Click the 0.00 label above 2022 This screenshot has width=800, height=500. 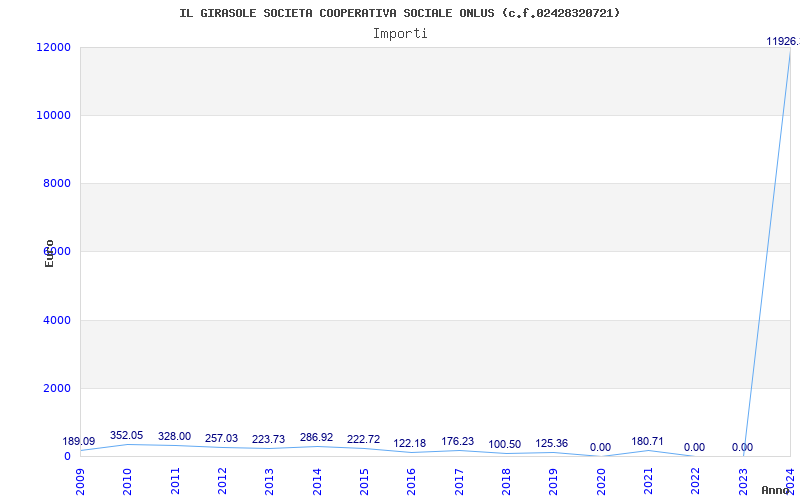tap(694, 447)
